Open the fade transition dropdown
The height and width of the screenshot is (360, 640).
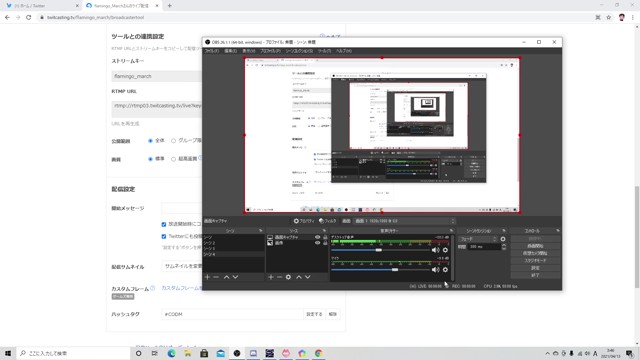(478, 239)
